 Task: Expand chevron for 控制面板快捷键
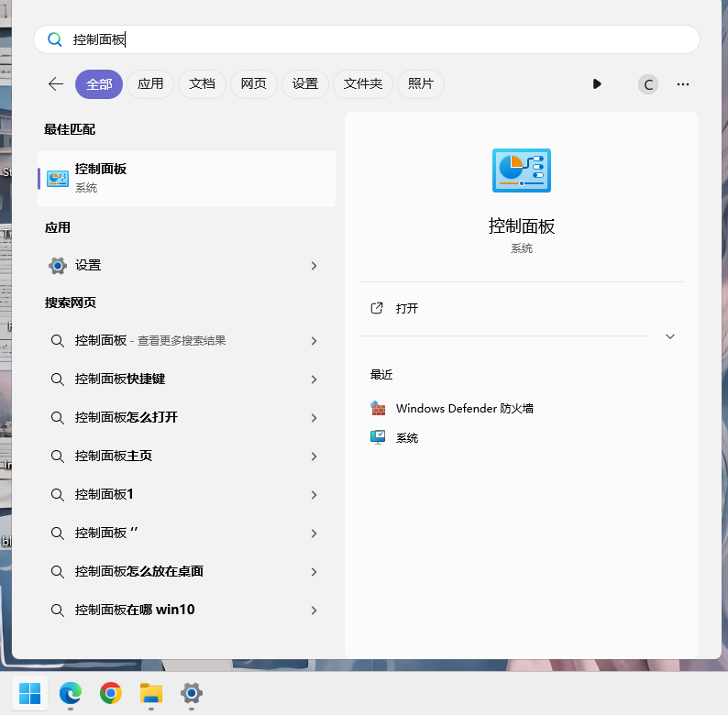click(314, 379)
